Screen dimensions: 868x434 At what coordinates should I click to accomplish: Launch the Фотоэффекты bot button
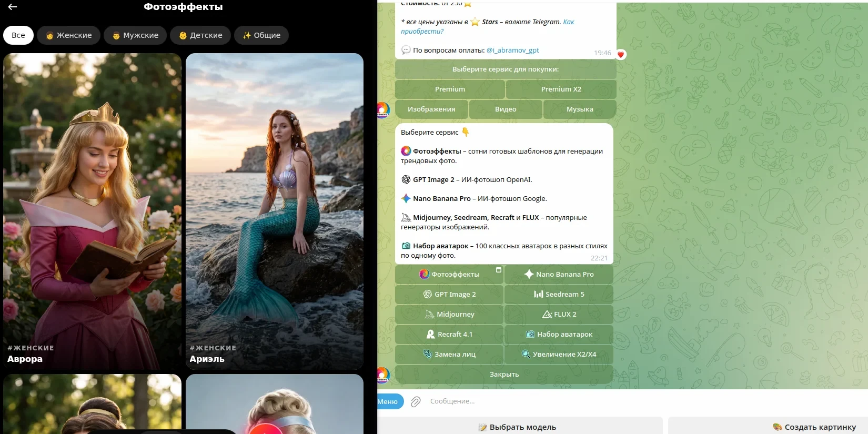449,274
